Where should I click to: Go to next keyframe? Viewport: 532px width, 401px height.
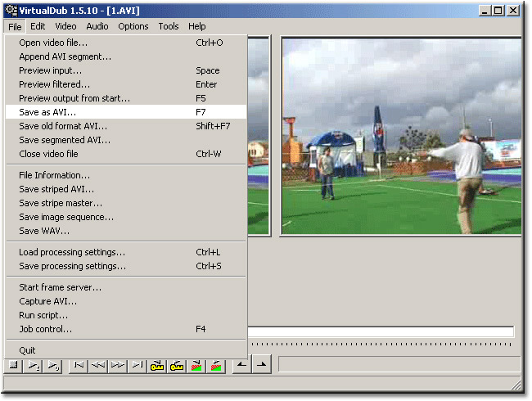pyautogui.click(x=177, y=366)
